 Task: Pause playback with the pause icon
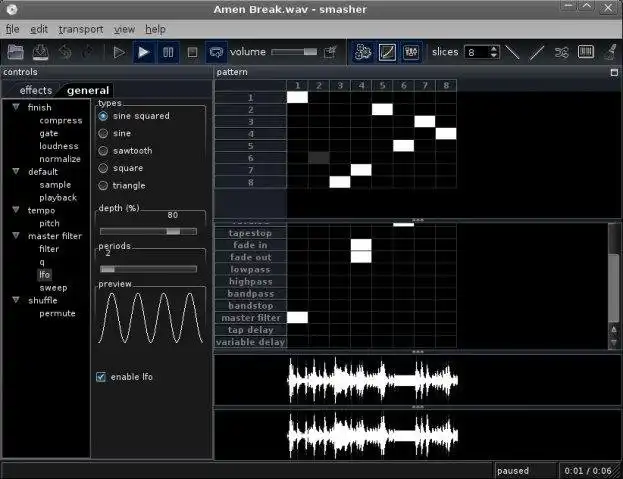point(168,52)
